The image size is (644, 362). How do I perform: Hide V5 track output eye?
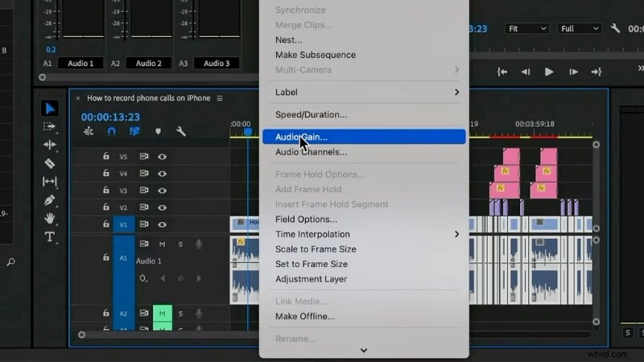pyautogui.click(x=163, y=156)
